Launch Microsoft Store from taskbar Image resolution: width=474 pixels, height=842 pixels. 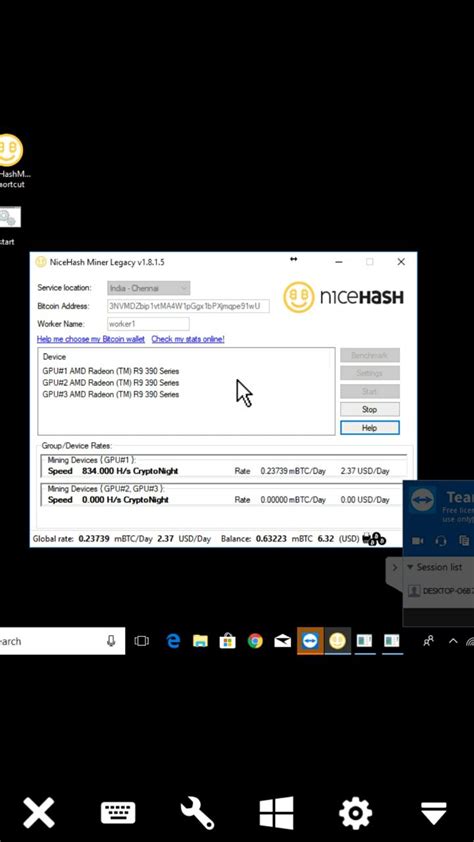click(228, 641)
